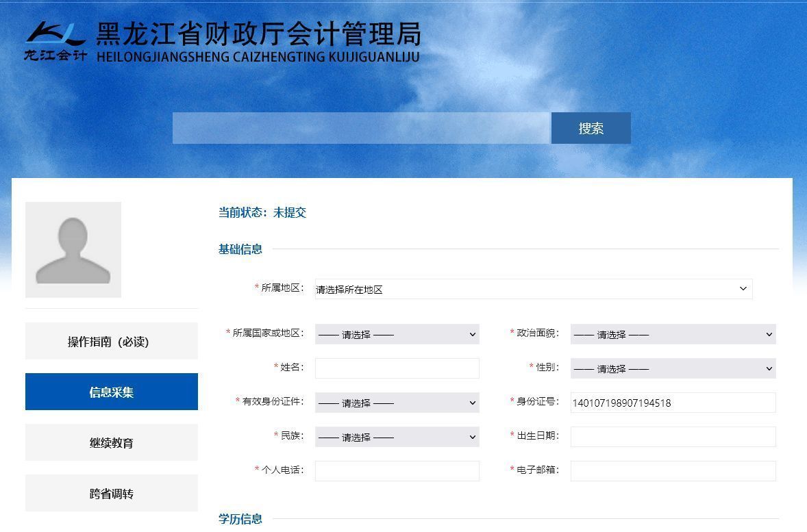
Task: Open the 操作指南（必读）guide page
Action: (x=111, y=340)
